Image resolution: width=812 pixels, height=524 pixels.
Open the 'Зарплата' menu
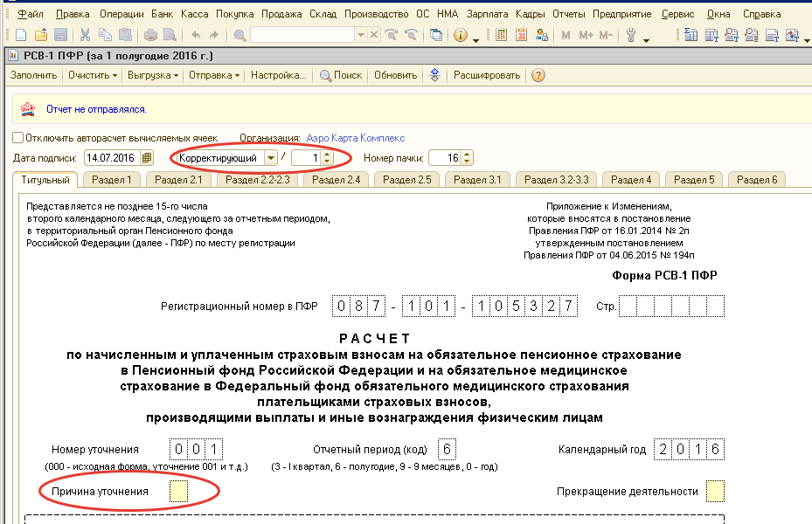(486, 14)
